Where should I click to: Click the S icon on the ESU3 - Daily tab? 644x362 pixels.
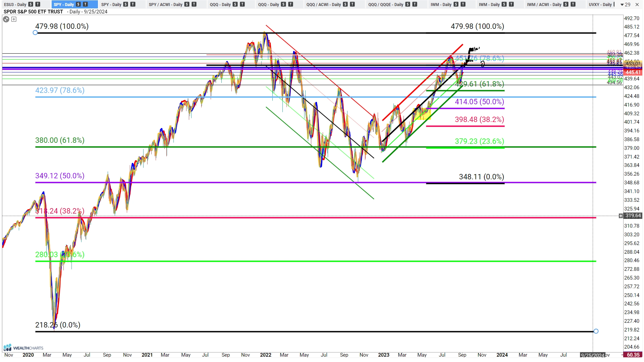click(x=31, y=4)
